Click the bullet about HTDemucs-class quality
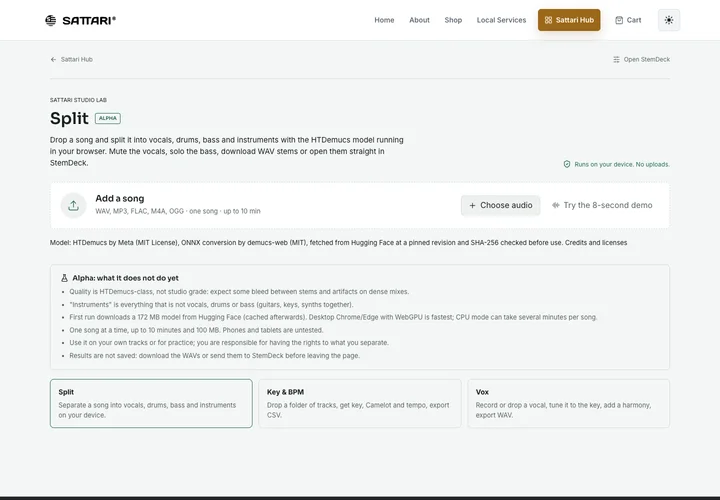The image size is (720, 500). tap(239, 292)
